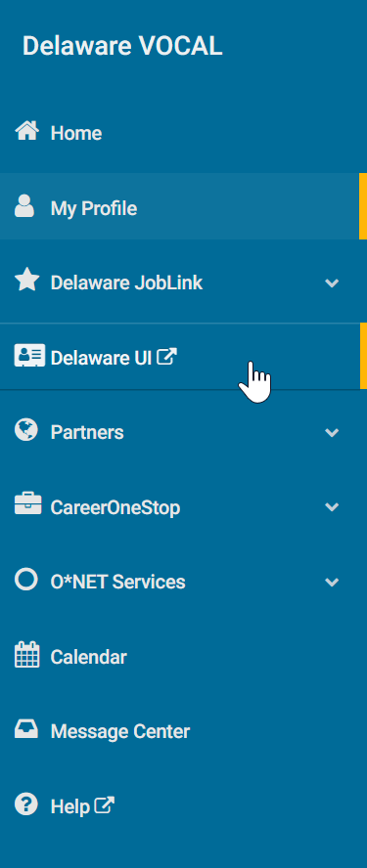The image size is (367, 868).
Task: Click the Home house icon
Action: tap(26, 131)
